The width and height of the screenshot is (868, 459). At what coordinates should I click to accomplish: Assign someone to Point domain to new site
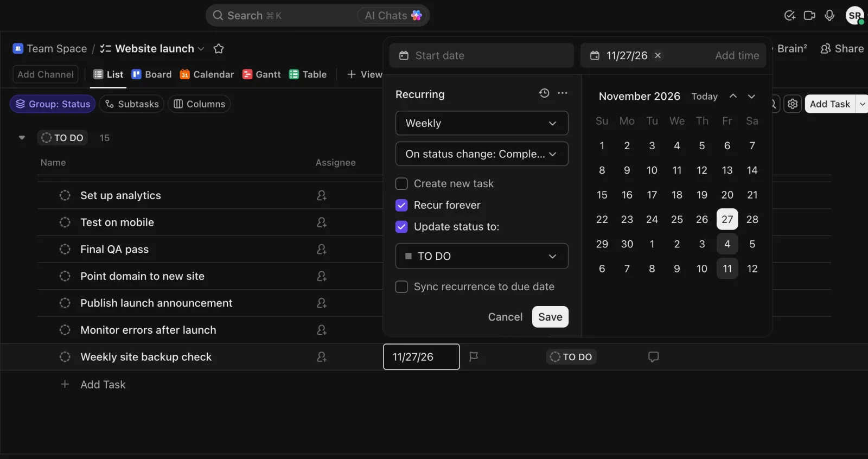coord(322,276)
